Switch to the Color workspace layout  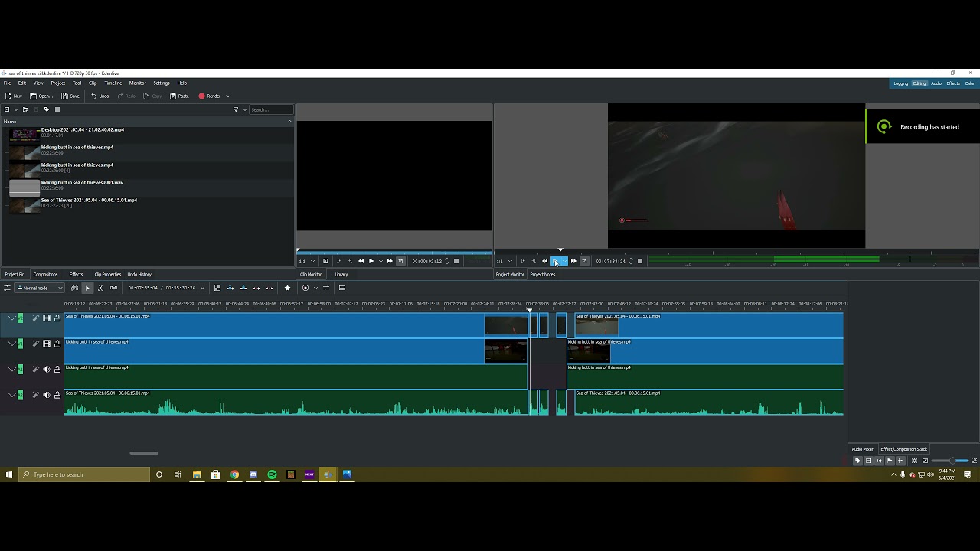point(970,83)
